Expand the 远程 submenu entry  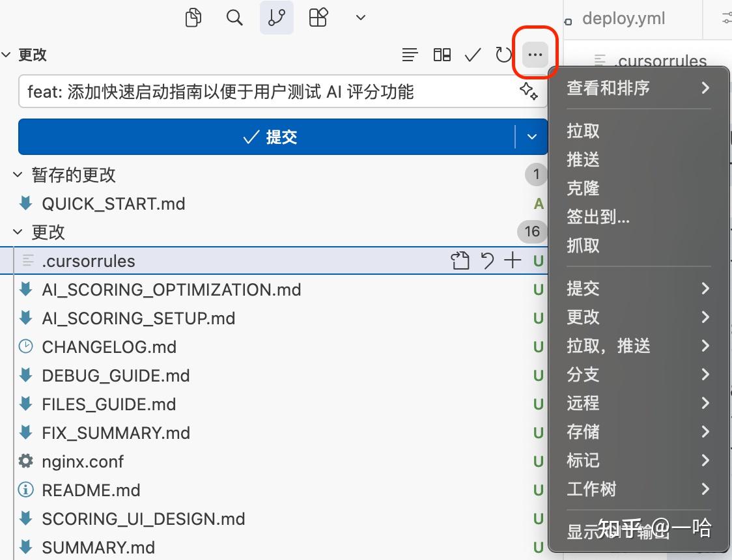(x=639, y=403)
